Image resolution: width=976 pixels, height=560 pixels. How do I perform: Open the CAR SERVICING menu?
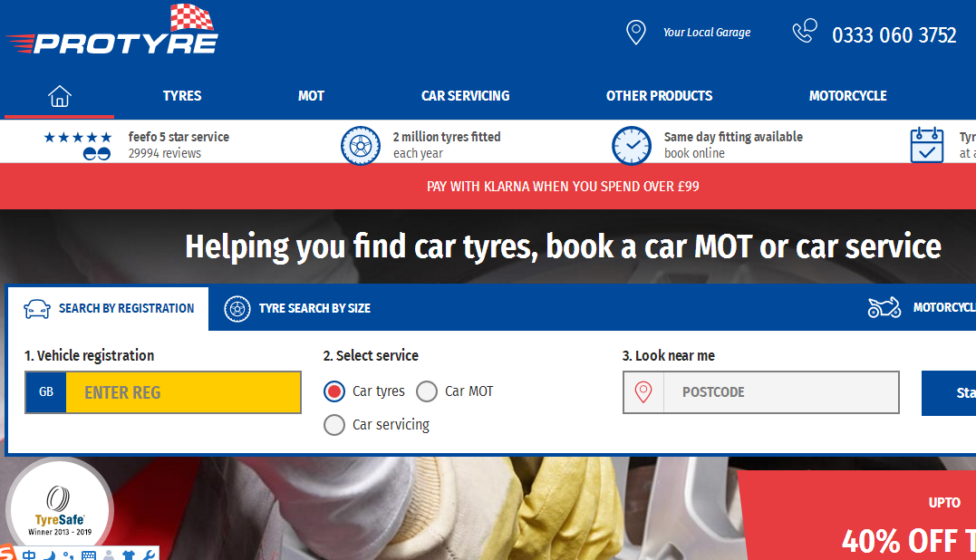[x=465, y=96]
